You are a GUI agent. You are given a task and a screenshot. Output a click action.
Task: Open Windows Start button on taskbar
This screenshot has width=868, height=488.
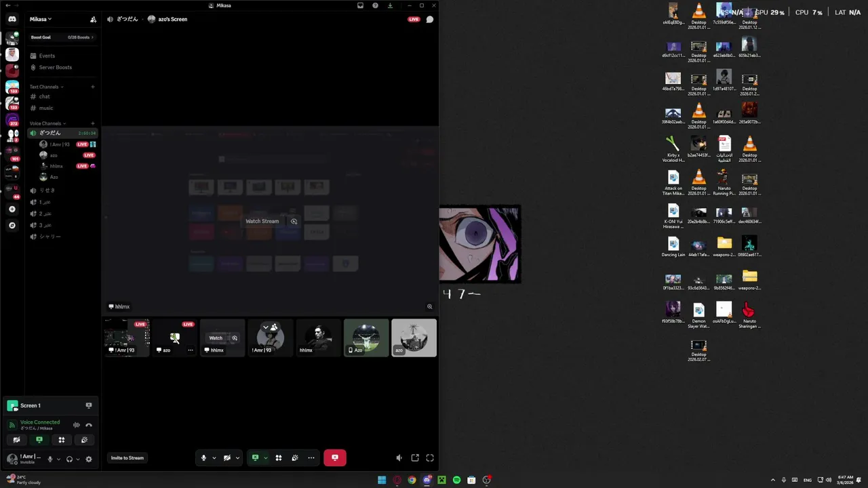click(x=382, y=480)
